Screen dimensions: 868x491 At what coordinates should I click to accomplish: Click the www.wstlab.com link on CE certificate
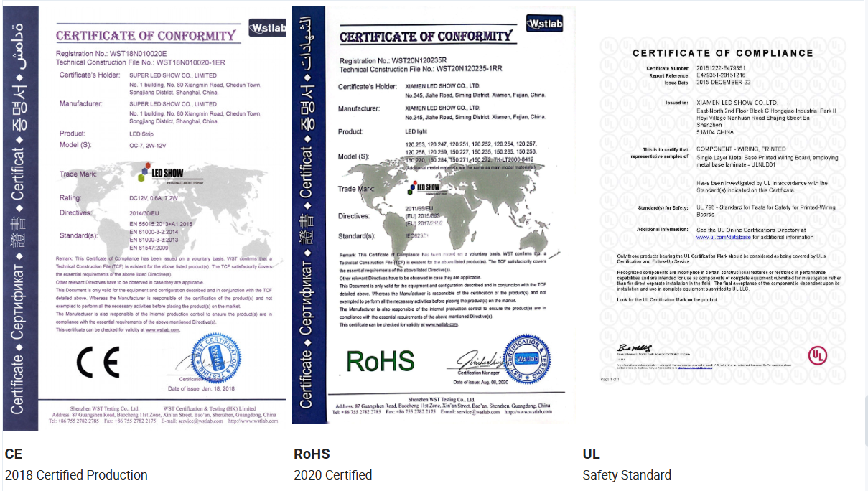coord(163,329)
